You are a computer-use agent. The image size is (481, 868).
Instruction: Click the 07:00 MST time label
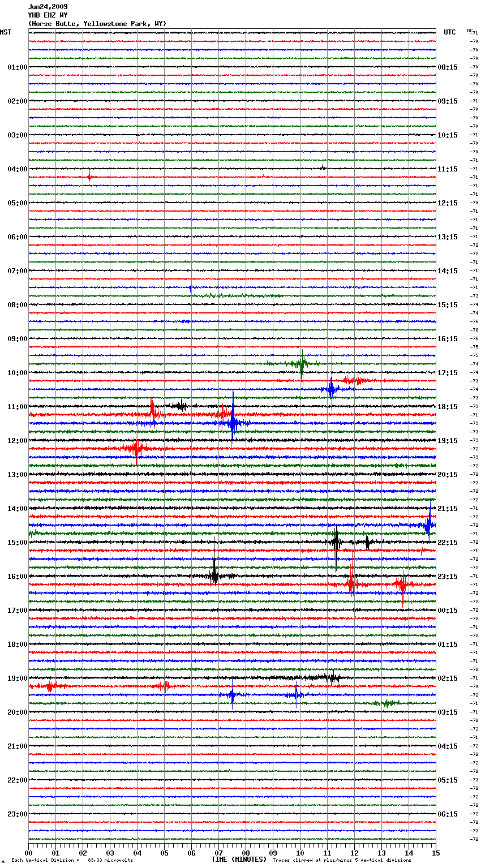pyautogui.click(x=18, y=271)
